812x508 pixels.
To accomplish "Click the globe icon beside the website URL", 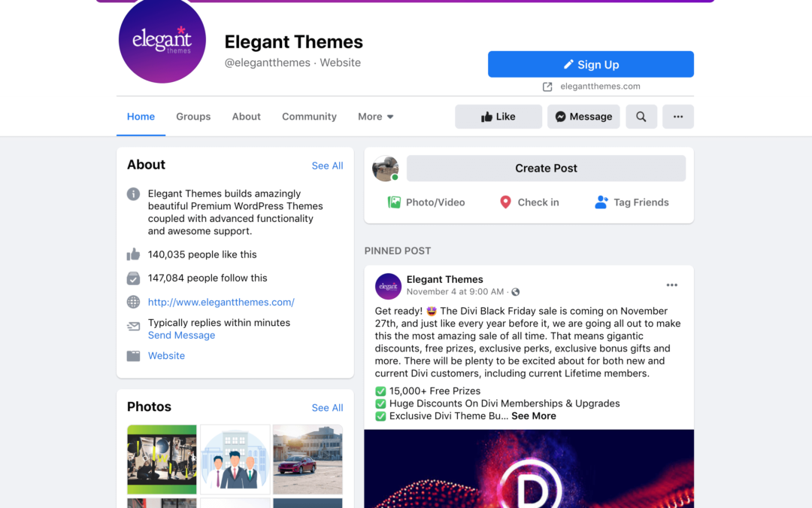I will [x=133, y=302].
